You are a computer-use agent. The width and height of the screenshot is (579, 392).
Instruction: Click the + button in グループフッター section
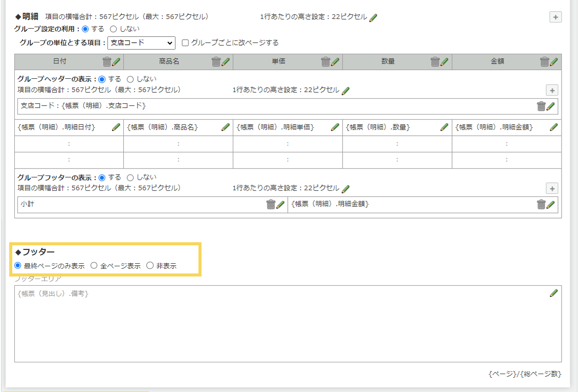click(x=552, y=188)
